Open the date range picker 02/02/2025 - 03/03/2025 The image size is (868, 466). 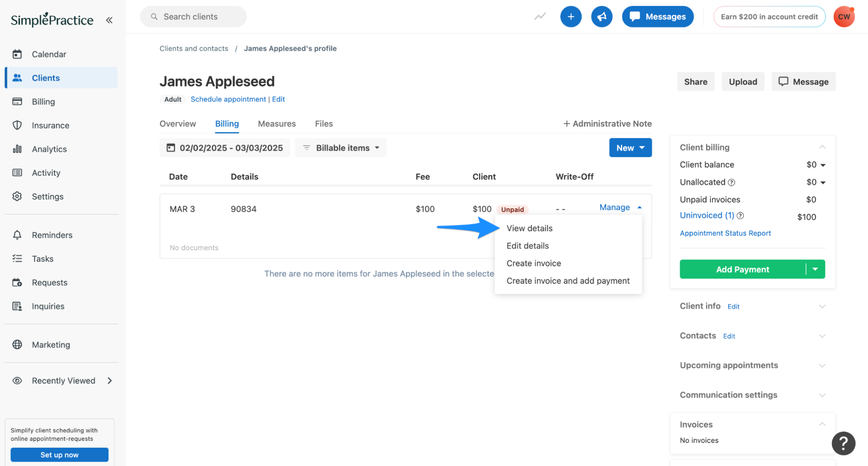(x=224, y=148)
